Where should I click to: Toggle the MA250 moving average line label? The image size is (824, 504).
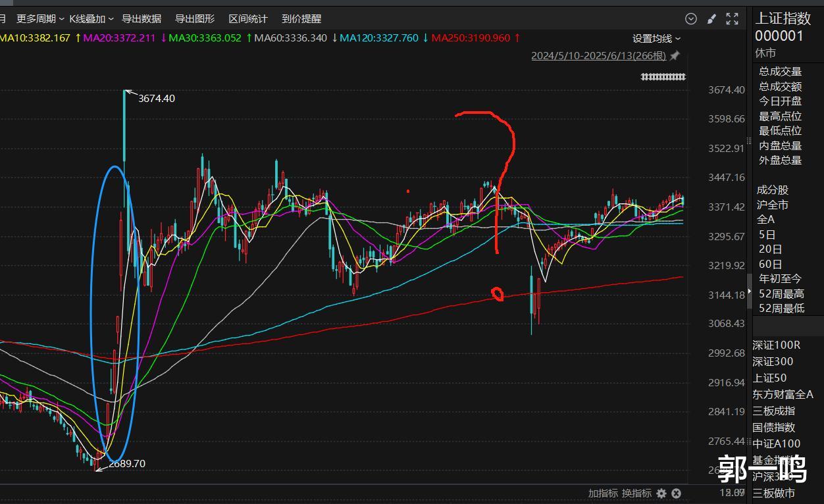[471, 38]
